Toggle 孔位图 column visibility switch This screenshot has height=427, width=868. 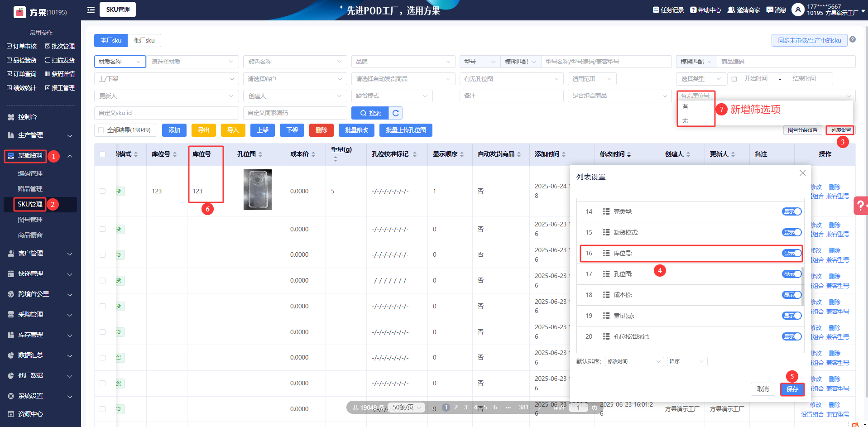(x=791, y=274)
